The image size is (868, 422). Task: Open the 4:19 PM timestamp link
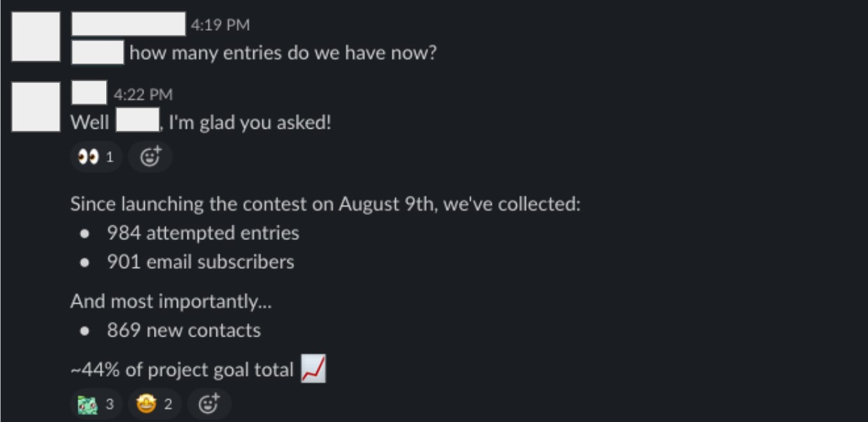click(220, 25)
